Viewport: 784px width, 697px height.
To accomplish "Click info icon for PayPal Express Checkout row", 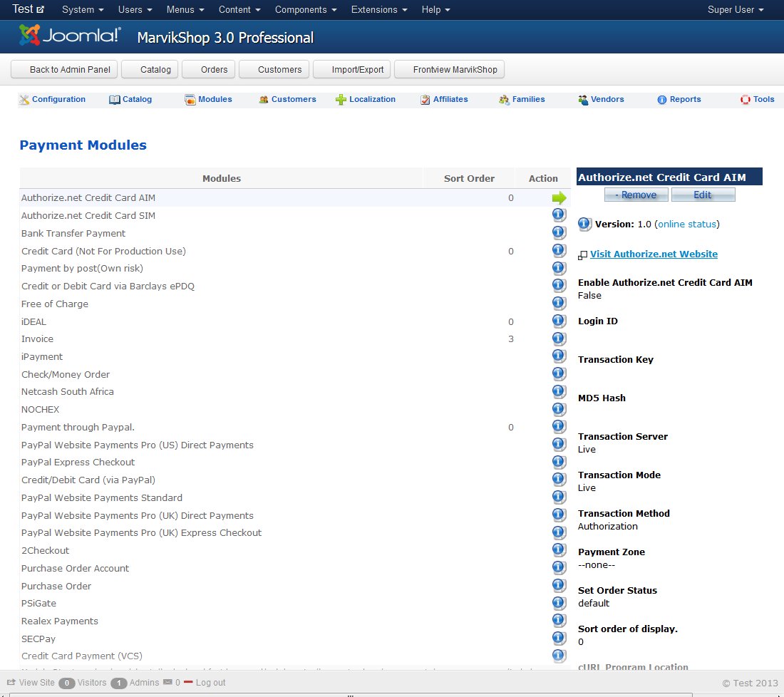I will click(559, 462).
